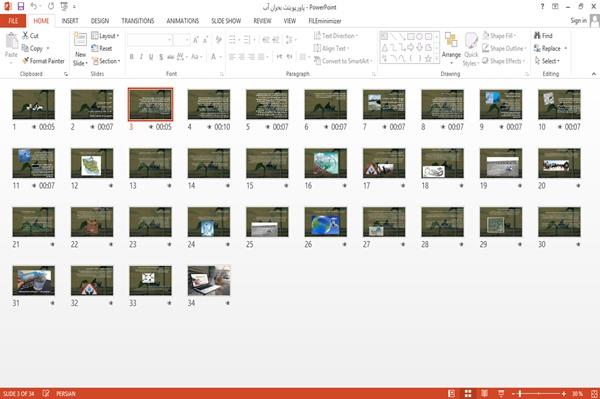Start Slide Show from status bar icon
The image size is (600, 399).
coord(501,393)
